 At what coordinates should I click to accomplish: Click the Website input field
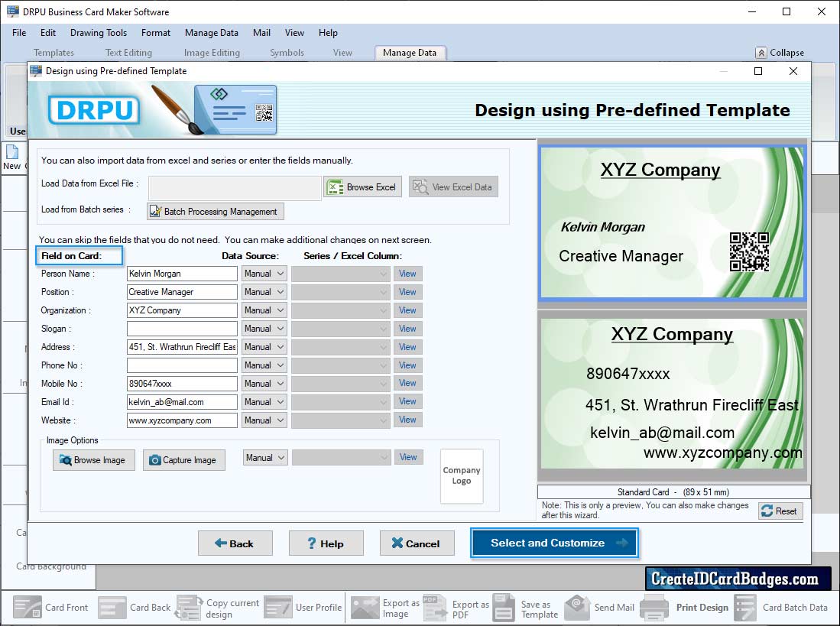pos(182,420)
